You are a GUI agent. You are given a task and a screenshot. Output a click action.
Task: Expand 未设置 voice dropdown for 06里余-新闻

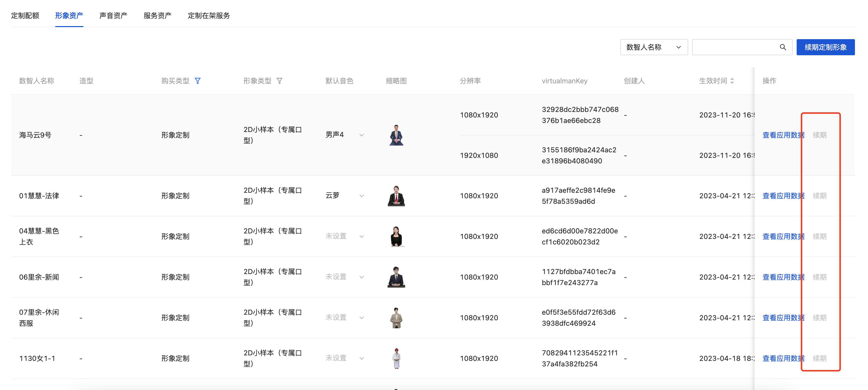pyautogui.click(x=361, y=277)
